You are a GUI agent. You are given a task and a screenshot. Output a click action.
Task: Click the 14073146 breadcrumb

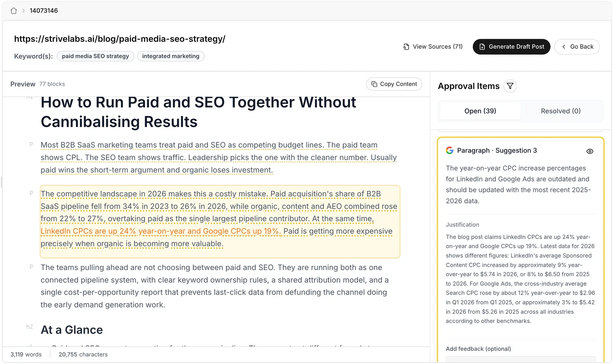point(44,11)
